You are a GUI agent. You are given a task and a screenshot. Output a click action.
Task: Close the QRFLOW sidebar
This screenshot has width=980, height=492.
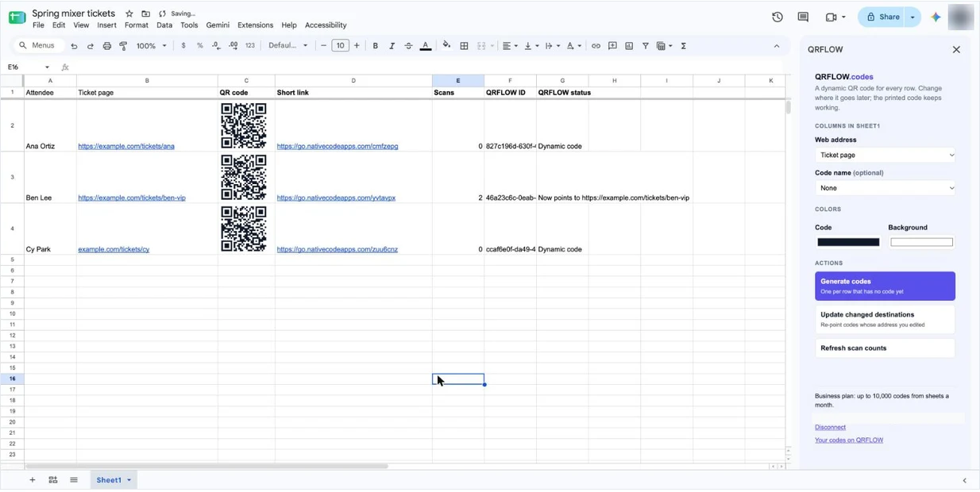click(956, 49)
